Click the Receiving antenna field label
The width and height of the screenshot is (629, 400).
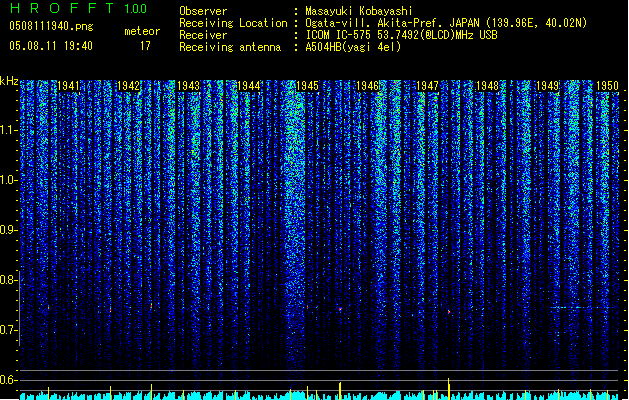tap(230, 47)
